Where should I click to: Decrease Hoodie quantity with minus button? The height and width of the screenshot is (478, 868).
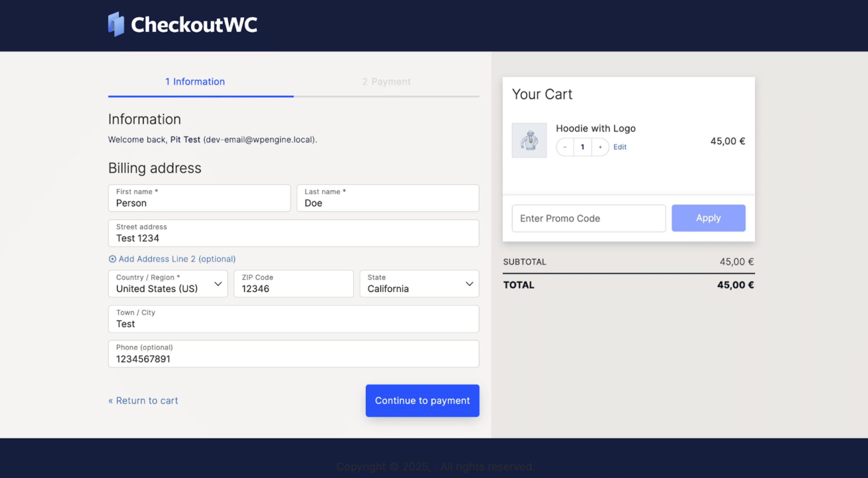[565, 147]
